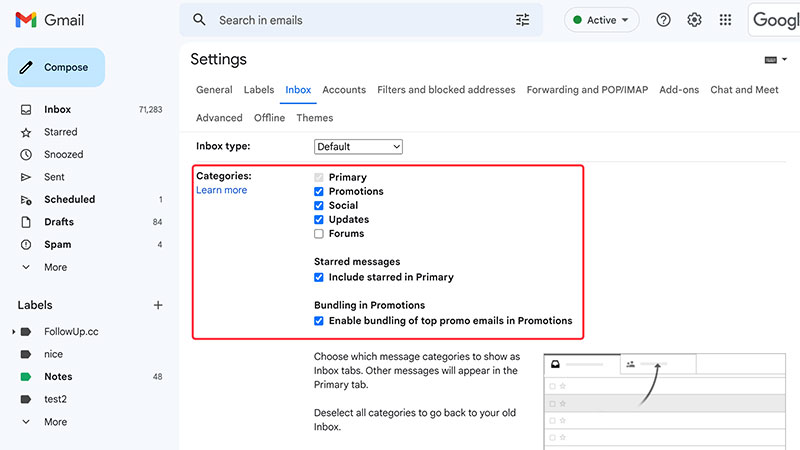Enable the Forums category checkbox

pyautogui.click(x=319, y=234)
